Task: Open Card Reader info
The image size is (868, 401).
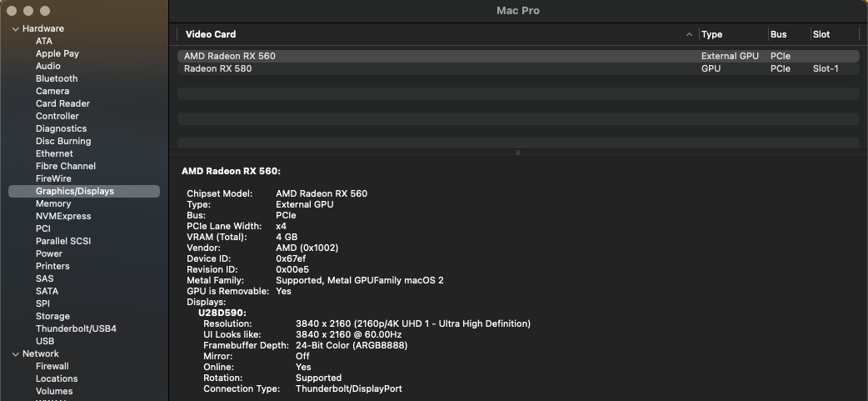Action: click(62, 103)
